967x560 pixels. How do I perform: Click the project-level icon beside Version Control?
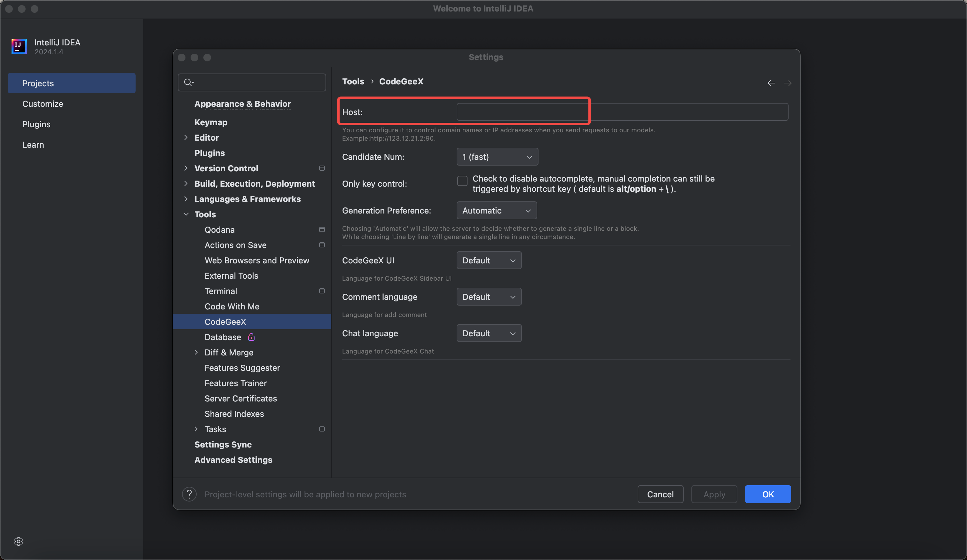click(322, 168)
